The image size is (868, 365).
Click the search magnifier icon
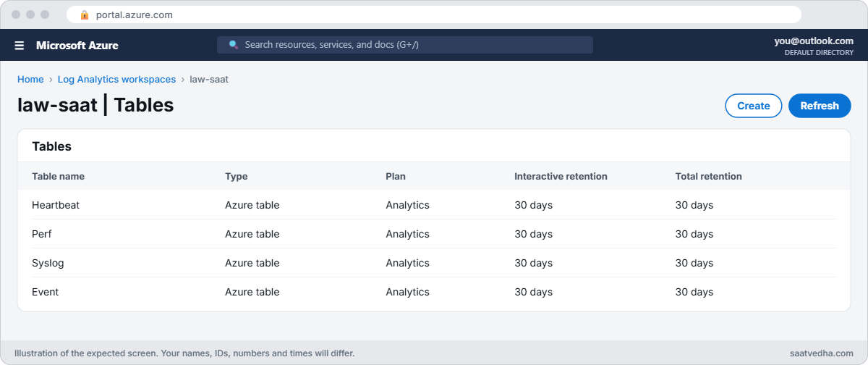(234, 45)
